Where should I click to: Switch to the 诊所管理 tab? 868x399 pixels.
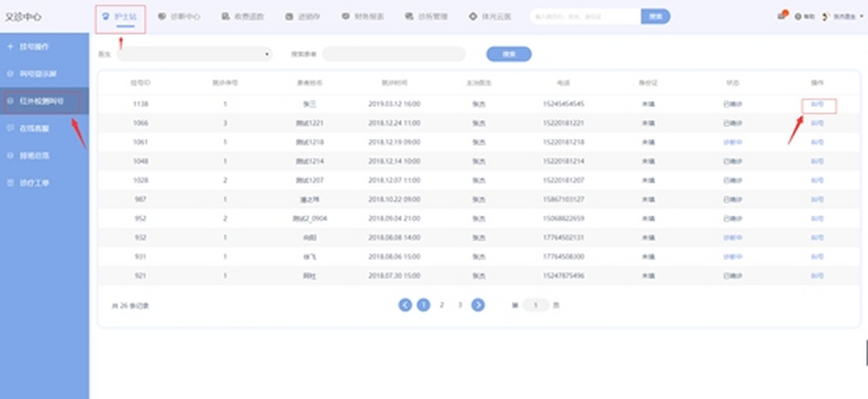[x=427, y=16]
